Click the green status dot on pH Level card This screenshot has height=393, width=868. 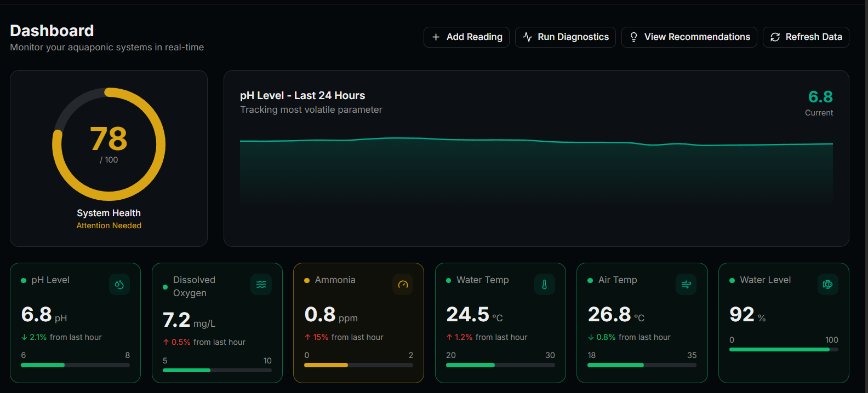(24, 281)
